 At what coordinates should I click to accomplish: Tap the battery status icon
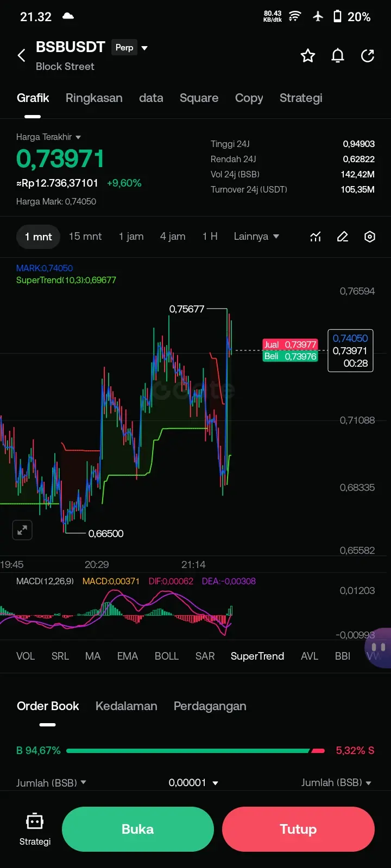pyautogui.click(x=337, y=17)
